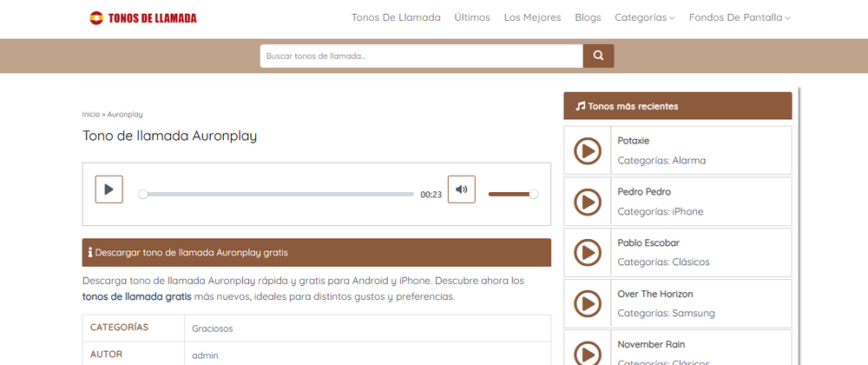Screen dimensions: 868x365
Task: Click the AUTOR table label
Action: pos(106,355)
